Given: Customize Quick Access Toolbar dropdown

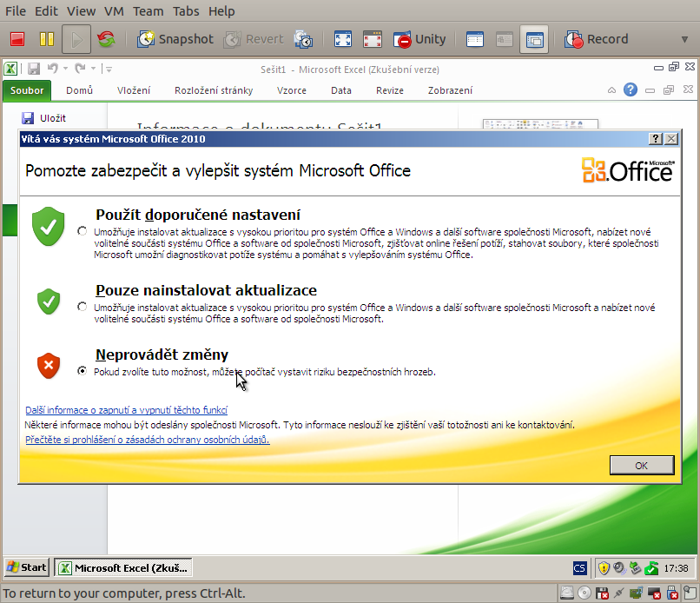Looking at the screenshot, I should (x=109, y=69).
